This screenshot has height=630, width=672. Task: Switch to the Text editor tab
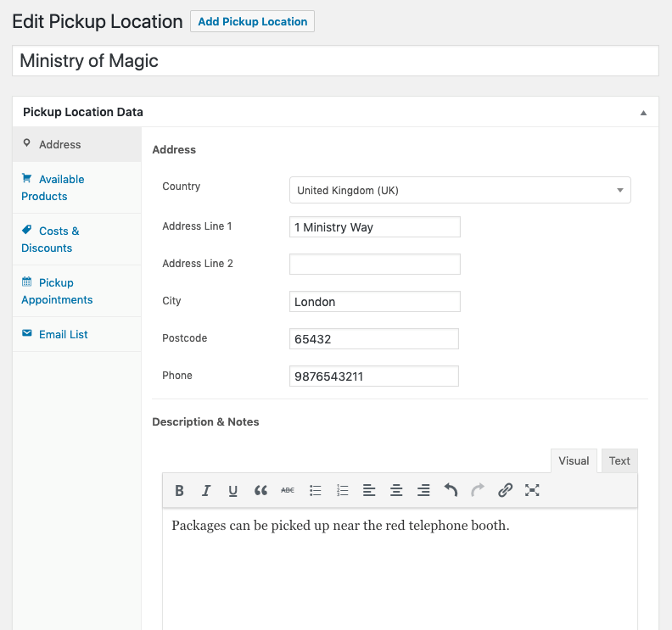(619, 461)
